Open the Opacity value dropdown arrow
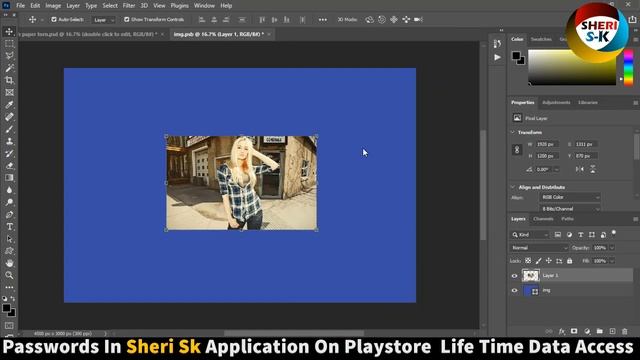This screenshot has width=640, height=360. [x=612, y=248]
